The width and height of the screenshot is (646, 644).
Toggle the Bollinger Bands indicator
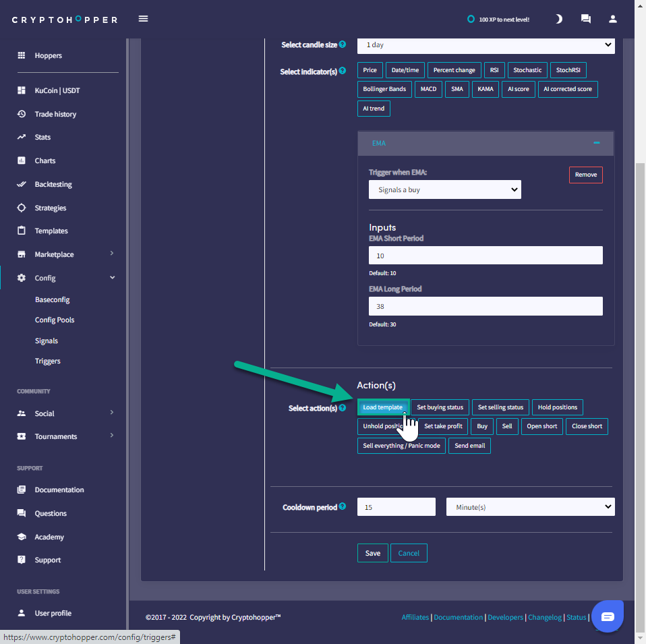(x=384, y=89)
